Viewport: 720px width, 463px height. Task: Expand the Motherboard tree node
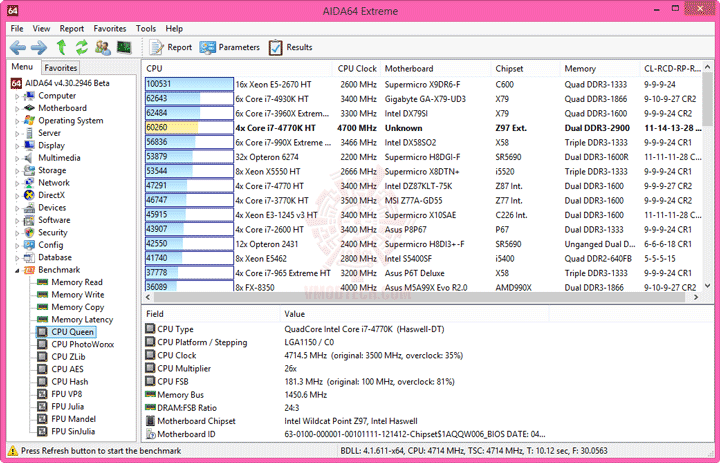[x=17, y=109]
